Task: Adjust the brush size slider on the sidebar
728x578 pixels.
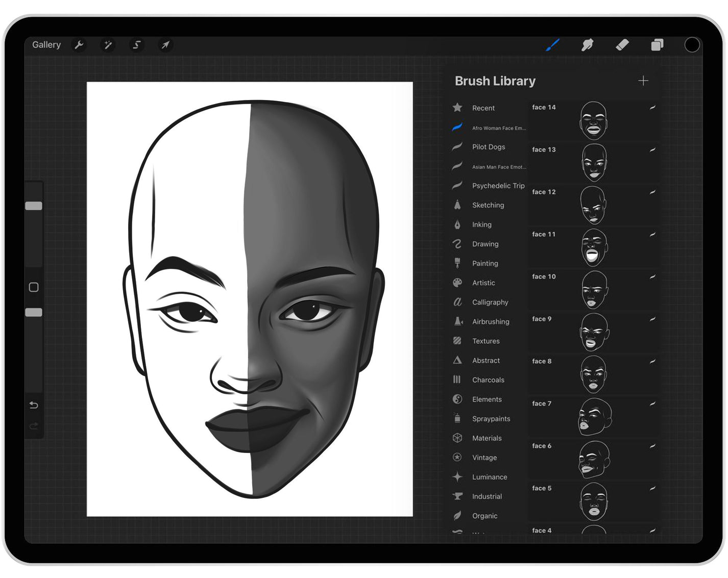Action: 34,205
